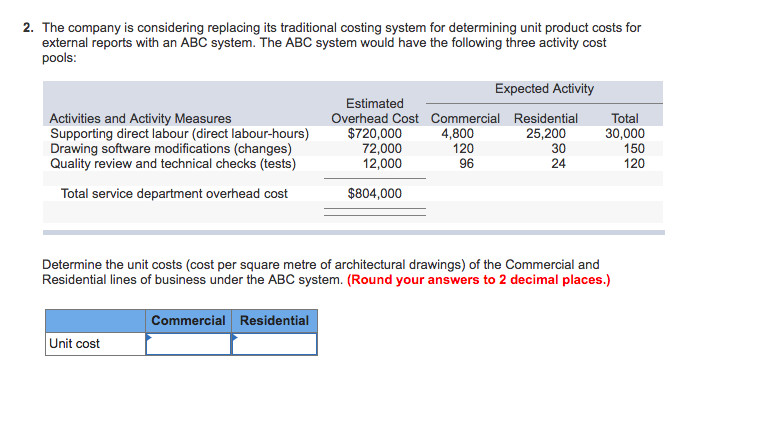Click the $804,000 total overhead cost
This screenshot has height=422, width=761.
click(375, 194)
